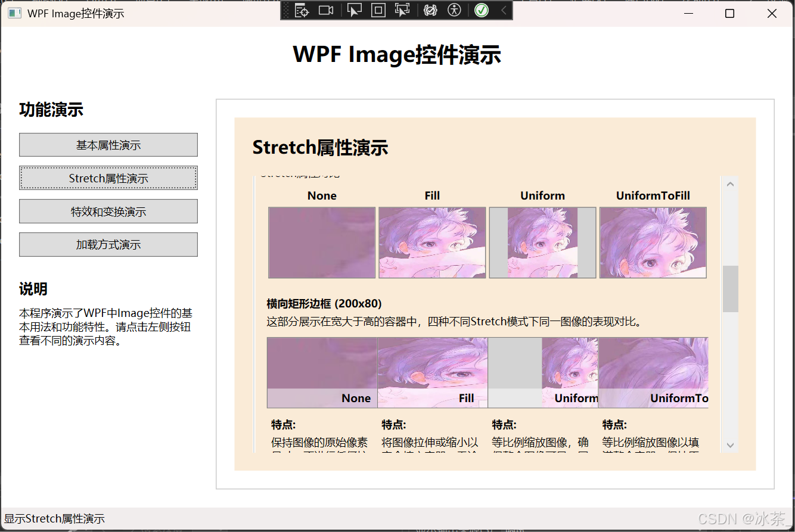
Task: Click the scrollbar down arrow
Action: click(x=730, y=445)
